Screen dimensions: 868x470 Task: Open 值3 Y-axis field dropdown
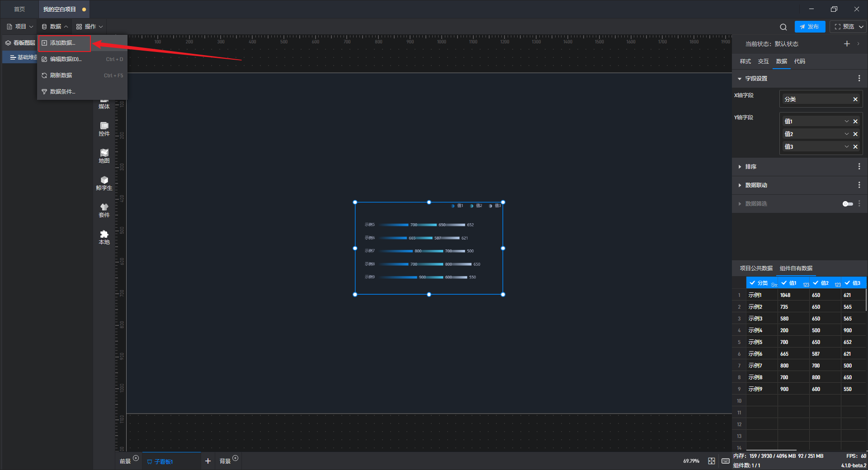pyautogui.click(x=847, y=147)
